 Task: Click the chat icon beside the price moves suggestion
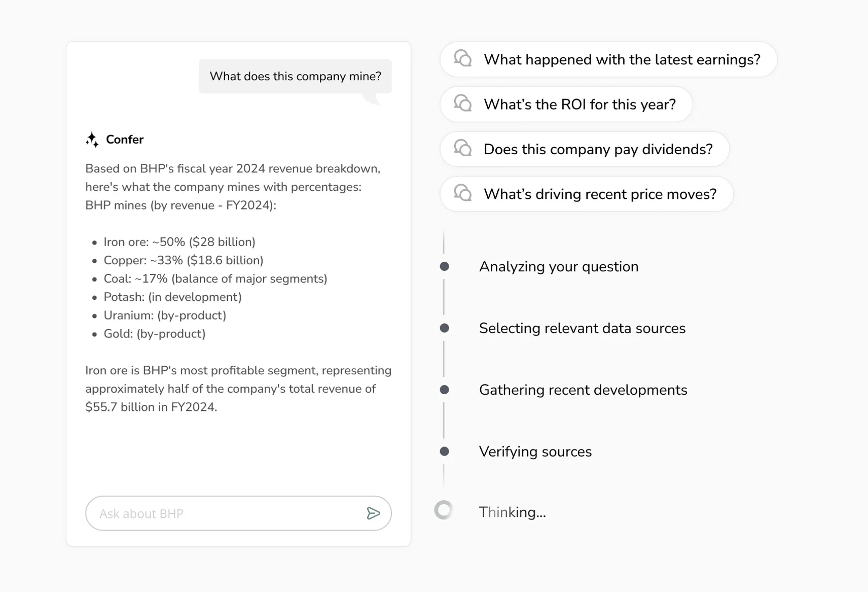click(462, 194)
